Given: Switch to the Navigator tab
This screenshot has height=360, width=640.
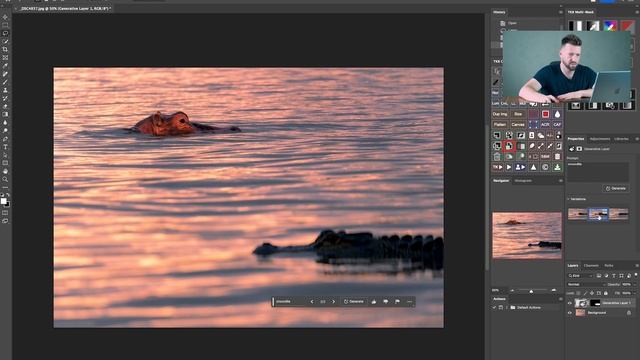Looking at the screenshot, I should point(501,180).
